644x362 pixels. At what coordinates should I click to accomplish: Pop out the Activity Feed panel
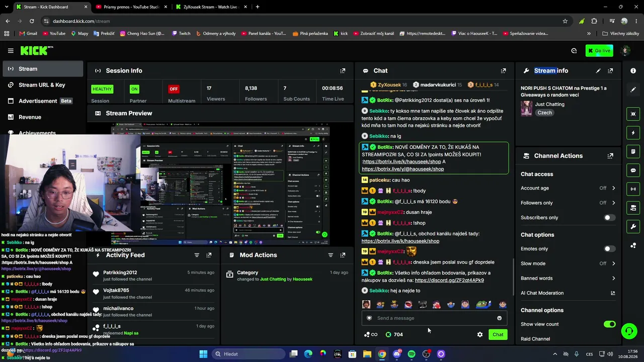click(x=209, y=255)
